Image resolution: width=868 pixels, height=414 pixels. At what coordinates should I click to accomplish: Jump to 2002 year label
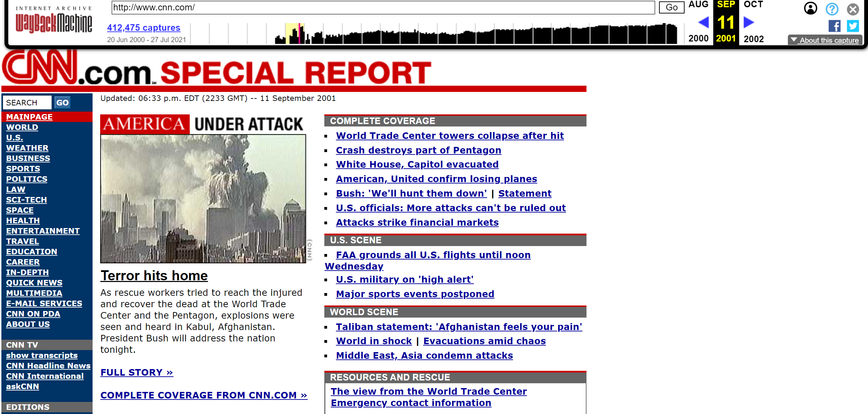click(x=753, y=39)
